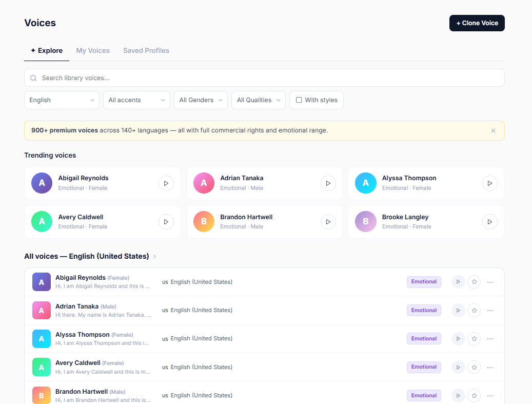Select Abigail Reynolds (Female) name in list
This screenshot has height=404, width=532.
click(92, 278)
